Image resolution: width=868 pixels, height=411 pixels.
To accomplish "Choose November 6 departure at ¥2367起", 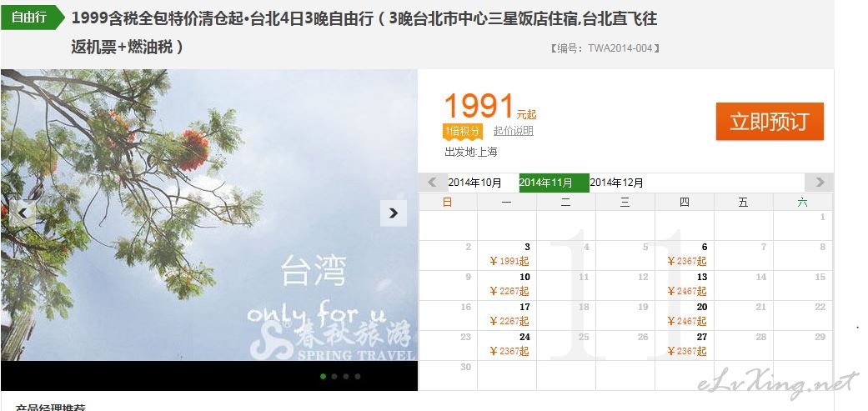I will [685, 255].
